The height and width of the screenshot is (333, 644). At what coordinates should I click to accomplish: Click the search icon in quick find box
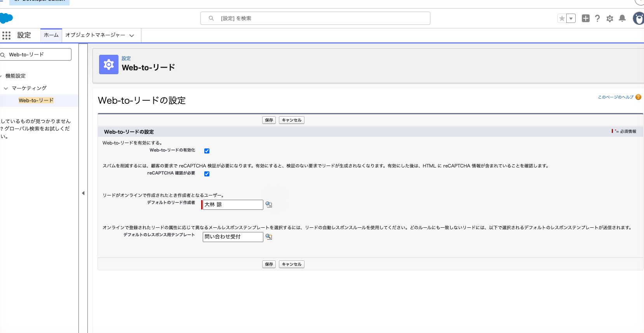pos(3,55)
